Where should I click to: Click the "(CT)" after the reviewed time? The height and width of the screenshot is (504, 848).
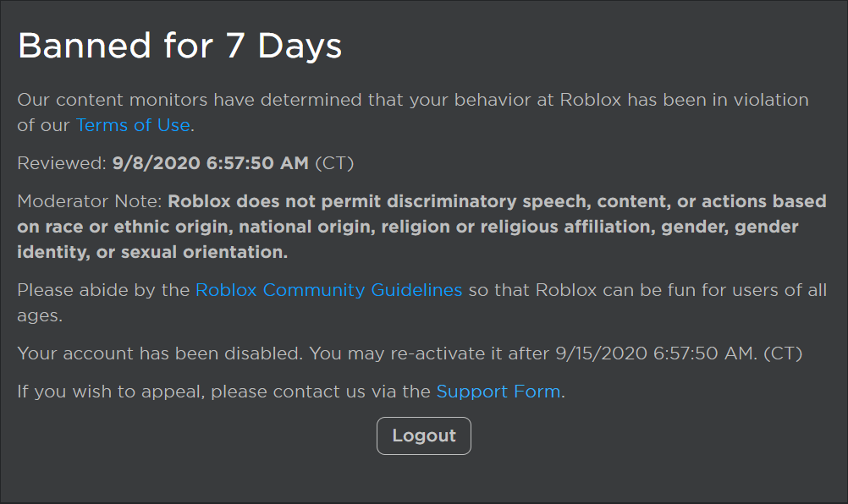click(x=333, y=163)
